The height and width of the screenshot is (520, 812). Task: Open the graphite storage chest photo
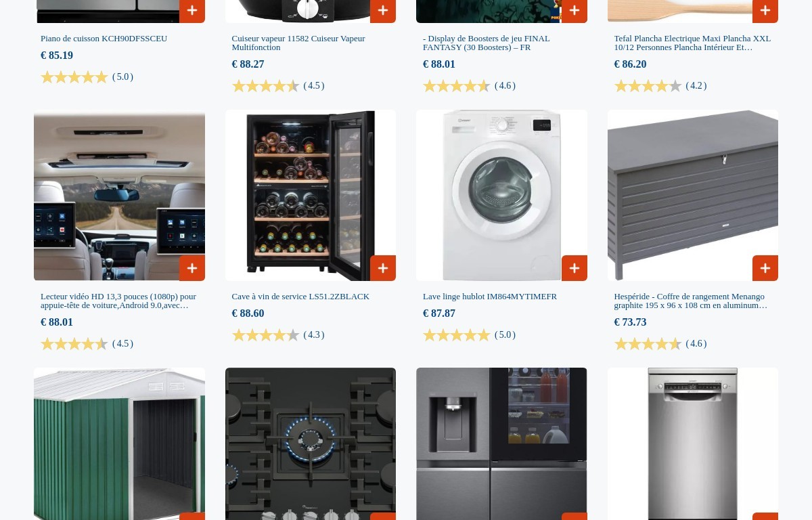click(x=693, y=195)
